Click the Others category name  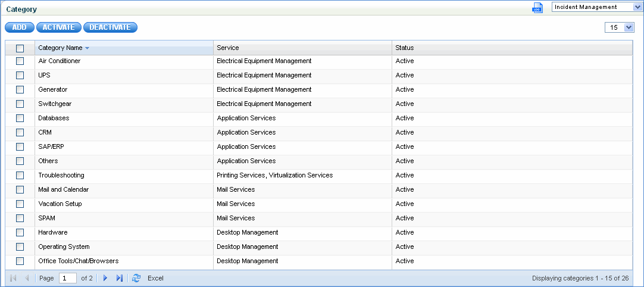click(48, 161)
